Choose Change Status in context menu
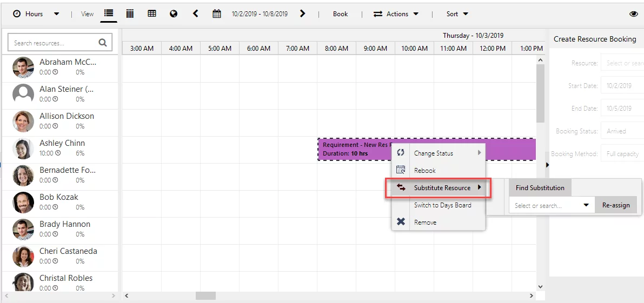 433,153
